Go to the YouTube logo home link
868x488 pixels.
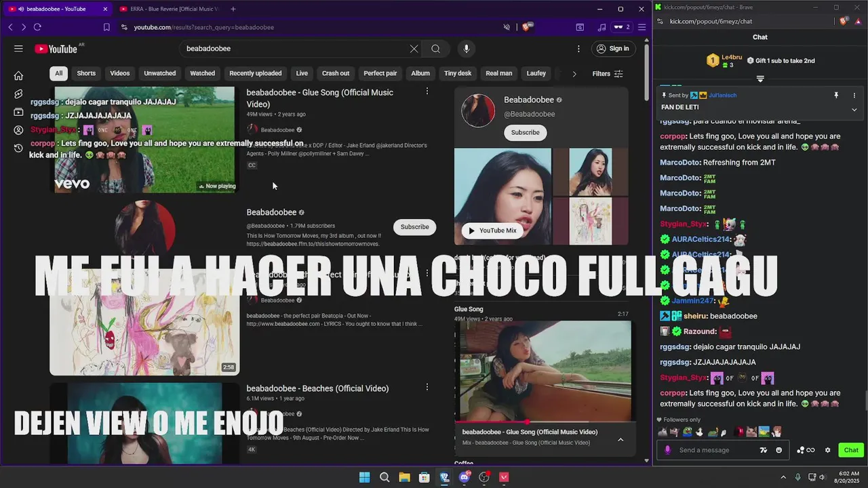57,49
